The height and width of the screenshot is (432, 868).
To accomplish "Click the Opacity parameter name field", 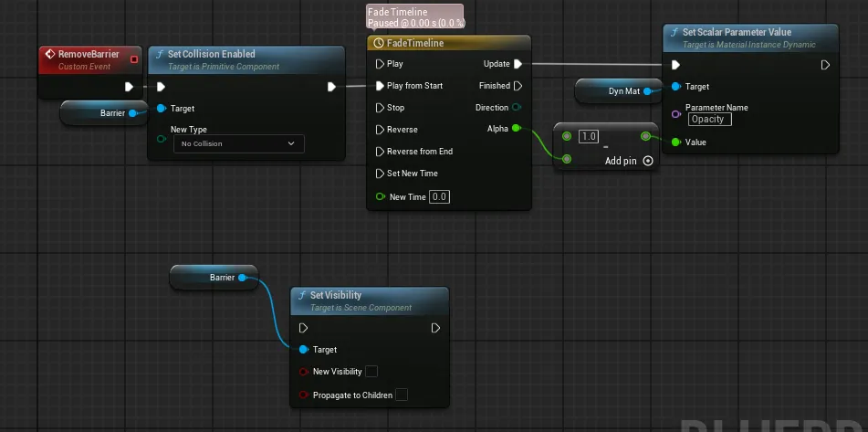I will point(710,119).
